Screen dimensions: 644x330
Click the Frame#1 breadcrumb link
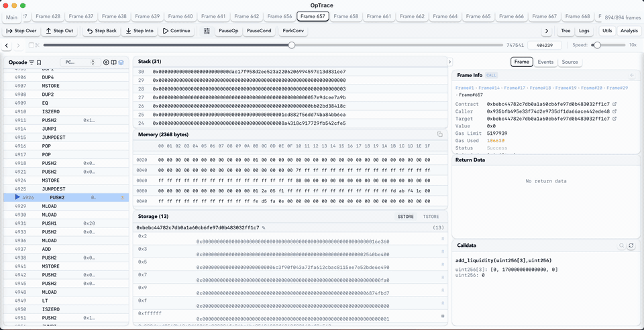(x=464, y=88)
